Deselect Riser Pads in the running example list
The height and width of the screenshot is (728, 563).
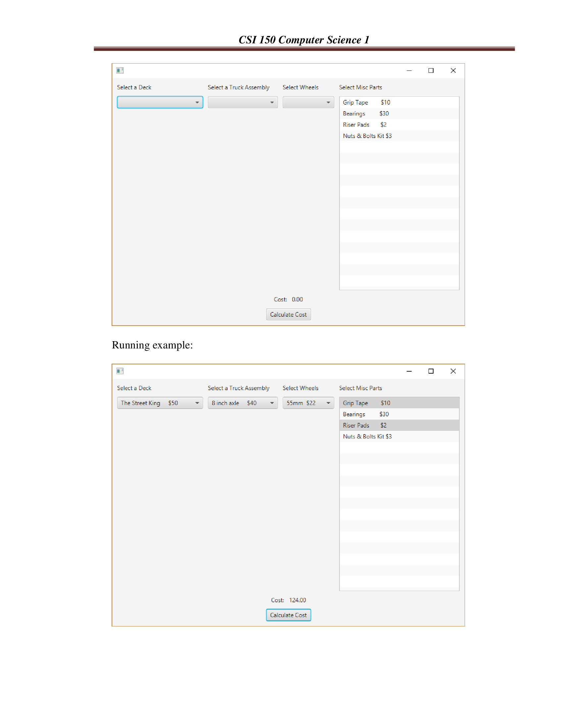pos(367,425)
